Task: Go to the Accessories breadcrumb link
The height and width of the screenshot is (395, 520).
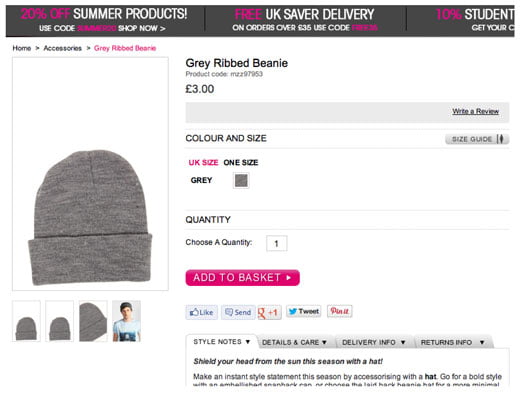Action: (63, 48)
